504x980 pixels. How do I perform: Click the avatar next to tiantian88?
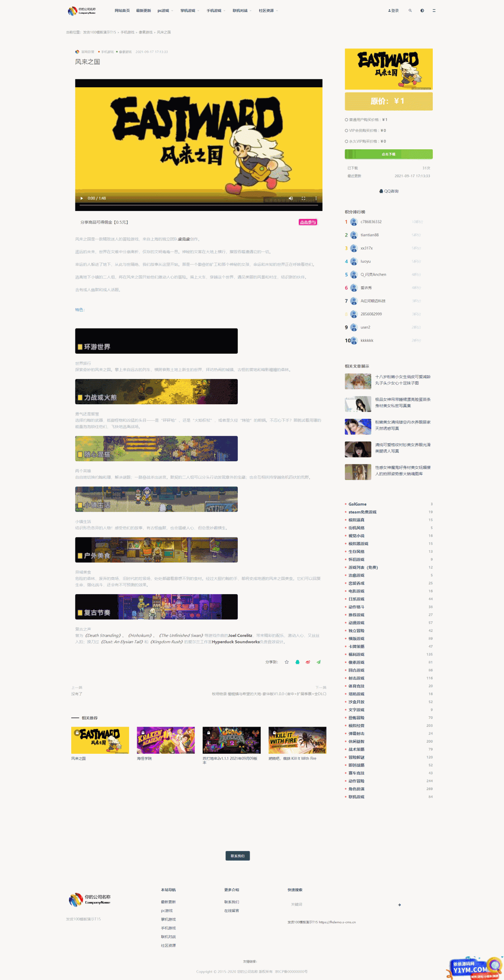point(354,235)
